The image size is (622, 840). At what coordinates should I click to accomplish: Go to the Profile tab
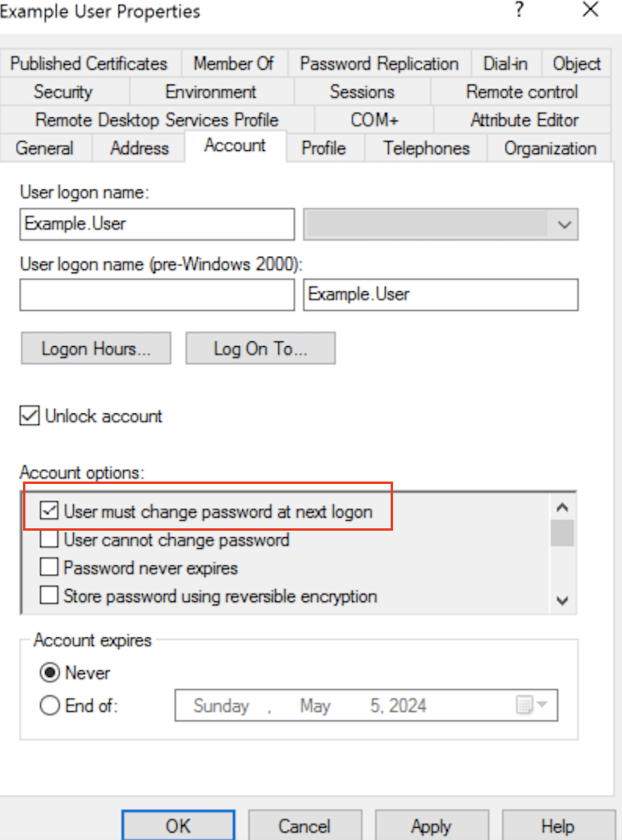323,148
